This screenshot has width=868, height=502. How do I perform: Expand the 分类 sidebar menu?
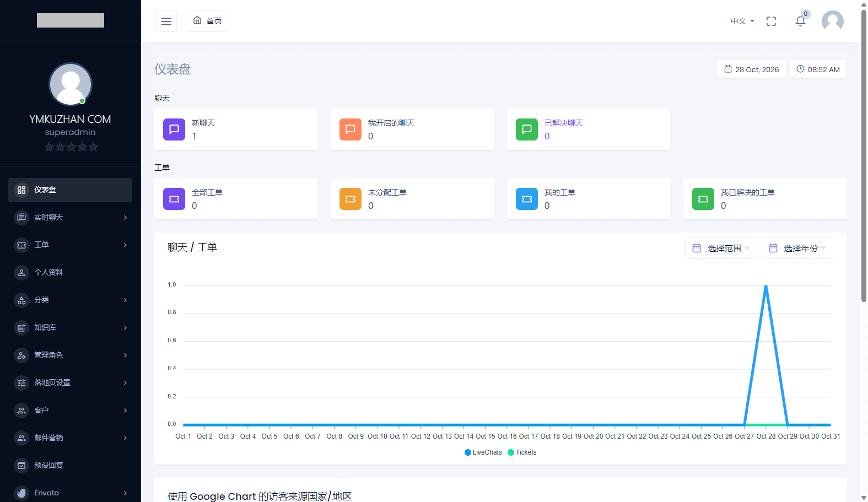coord(71,300)
